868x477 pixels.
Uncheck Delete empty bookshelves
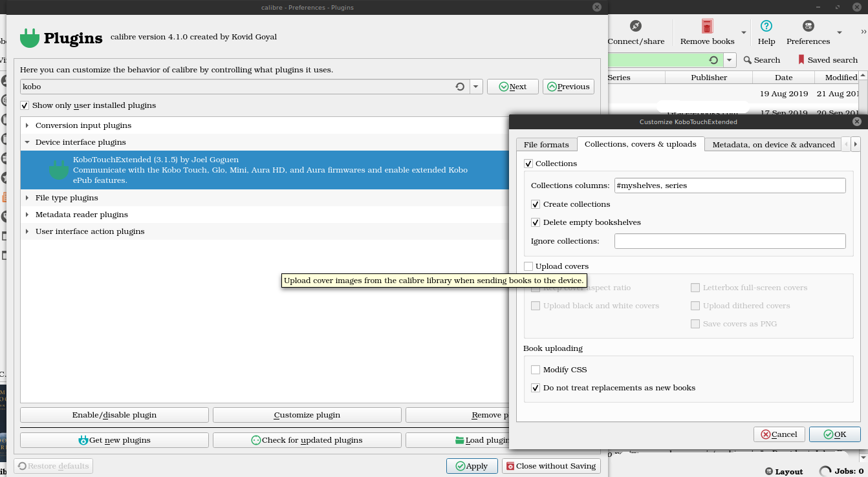tap(536, 222)
